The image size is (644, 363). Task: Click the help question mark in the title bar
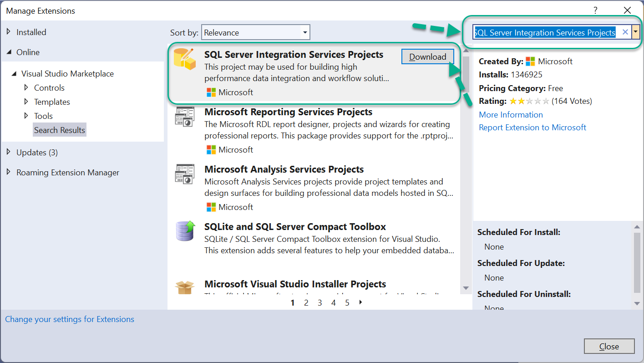[x=595, y=10]
